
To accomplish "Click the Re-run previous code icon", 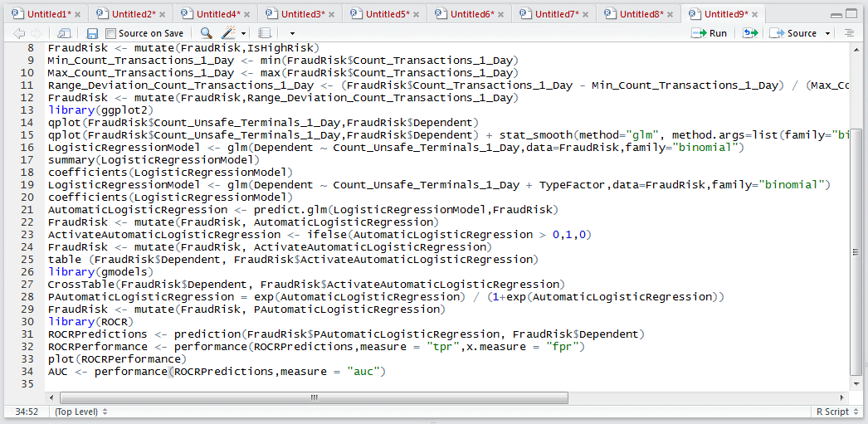I will tap(750, 33).
